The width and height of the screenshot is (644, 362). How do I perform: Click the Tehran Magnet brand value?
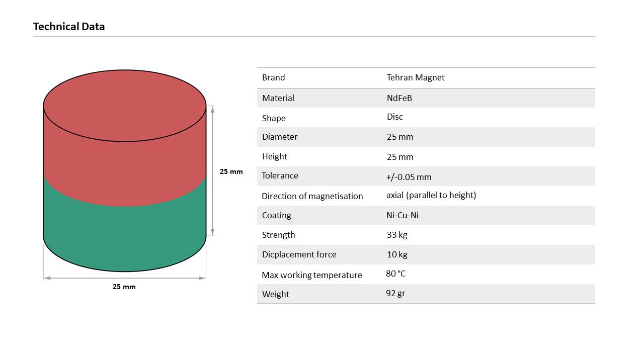416,77
